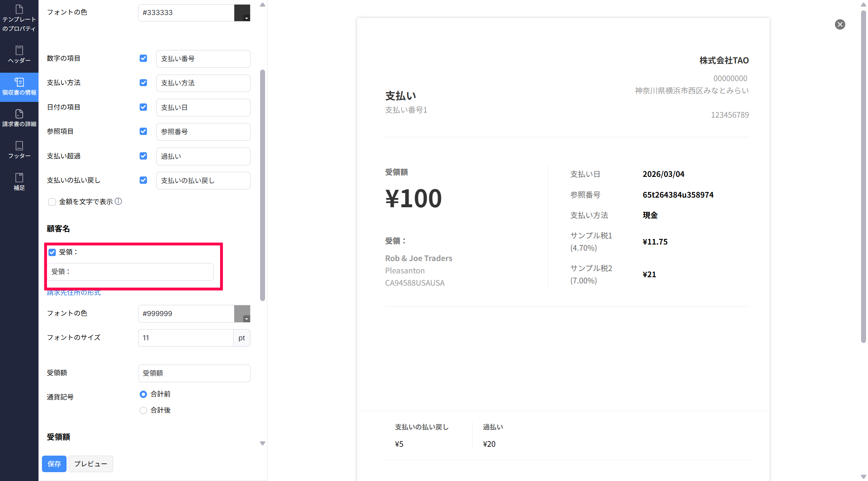
Task: Open #333333 font color dropdown
Action: coord(247,18)
